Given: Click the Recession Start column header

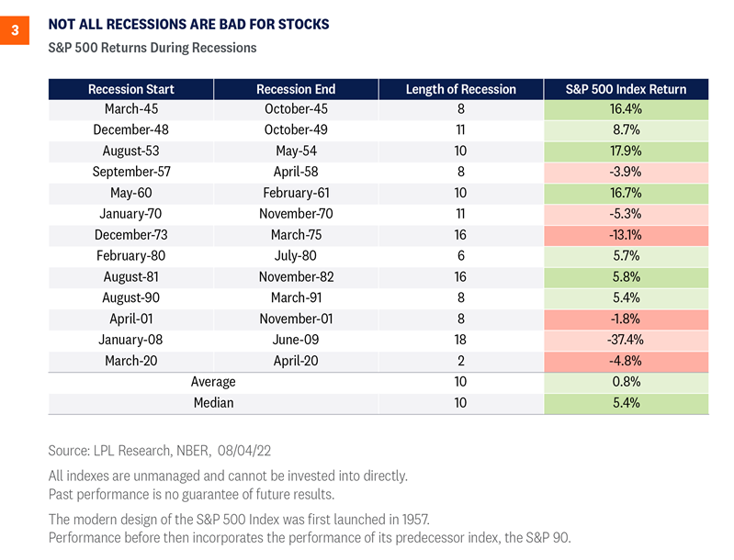Looking at the screenshot, I should click(131, 89).
